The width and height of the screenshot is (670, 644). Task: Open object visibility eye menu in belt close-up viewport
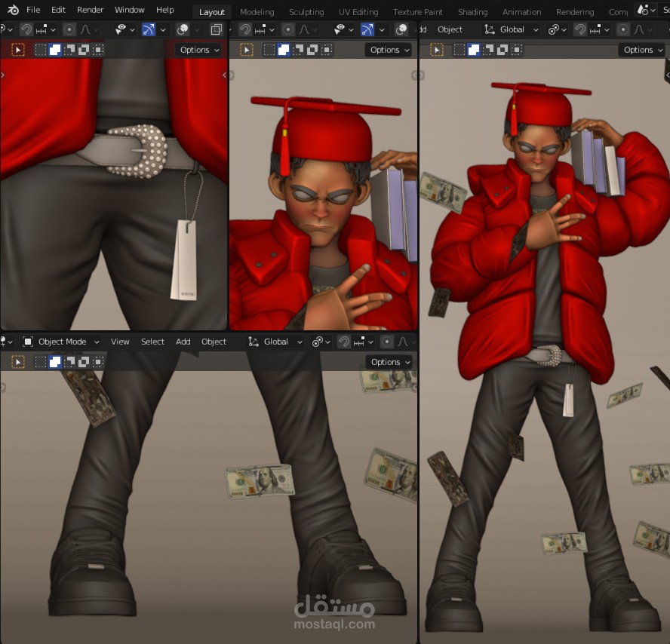click(124, 29)
